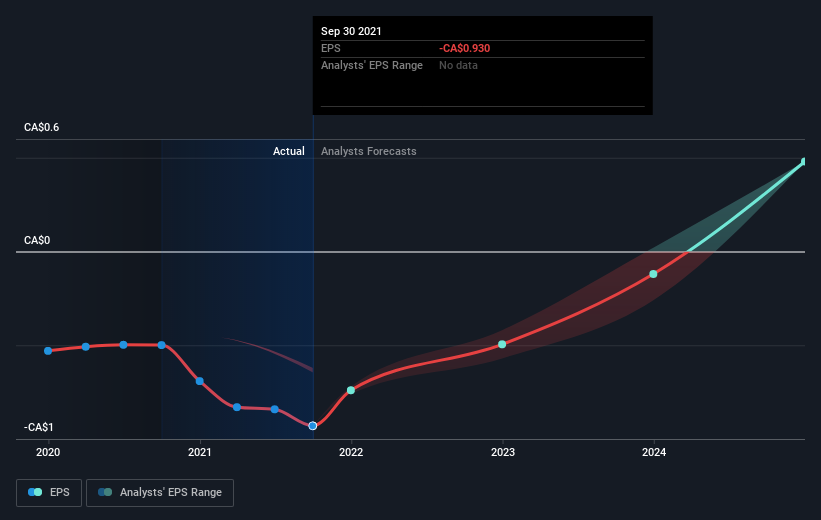The width and height of the screenshot is (821, 520).
Task: Select the 2023 forecast data point
Action: tap(502, 344)
